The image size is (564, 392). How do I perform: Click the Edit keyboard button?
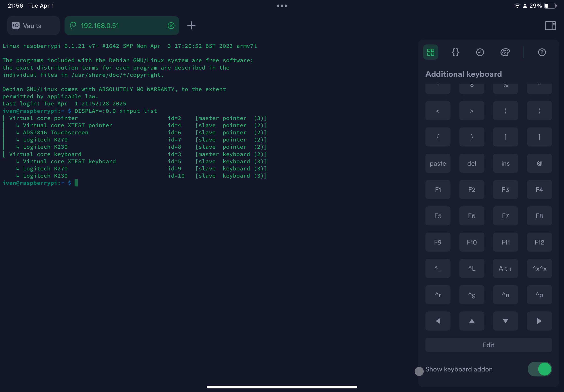click(x=489, y=345)
